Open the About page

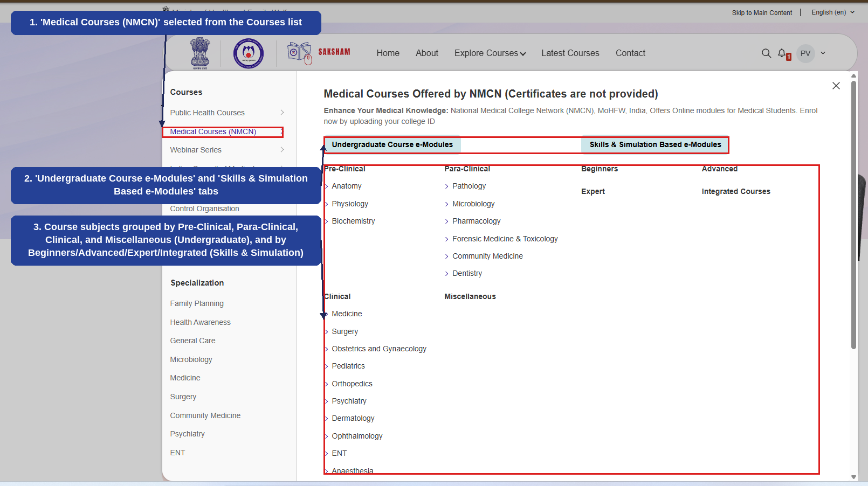pyautogui.click(x=427, y=53)
